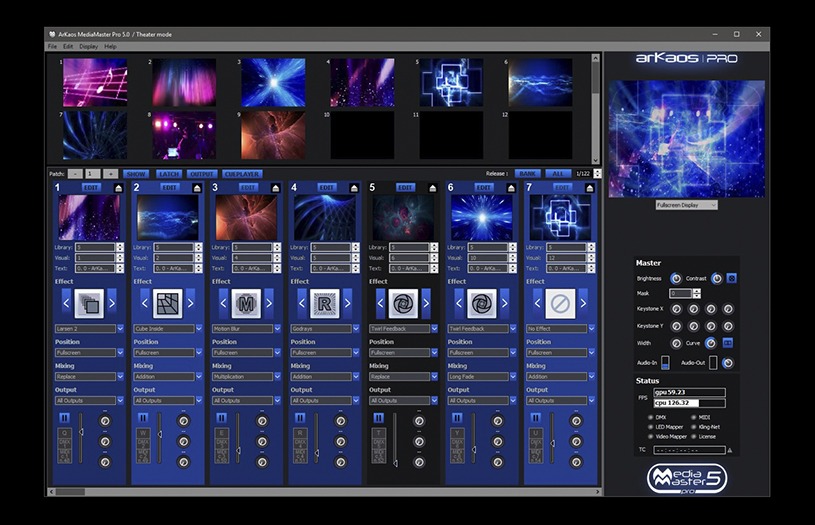
Task: Click the master Brightness knob
Action: point(676,279)
